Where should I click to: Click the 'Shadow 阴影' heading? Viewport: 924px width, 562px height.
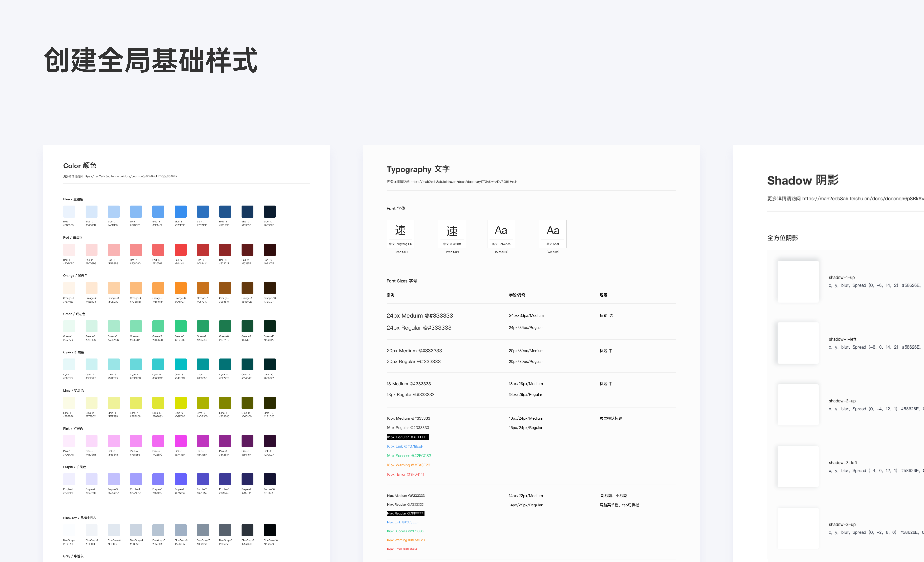point(803,180)
